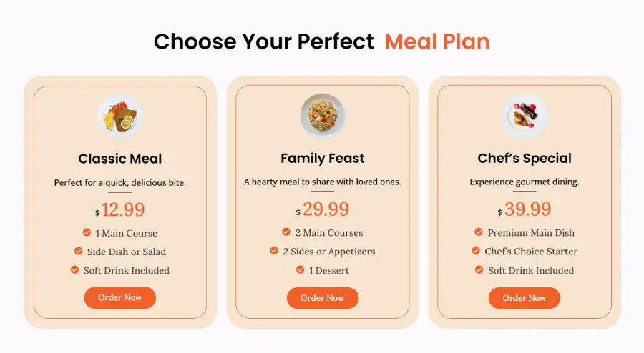Image resolution: width=644 pixels, height=353 pixels.
Task: Order the Classic Meal with Order Now
Action: click(x=120, y=298)
